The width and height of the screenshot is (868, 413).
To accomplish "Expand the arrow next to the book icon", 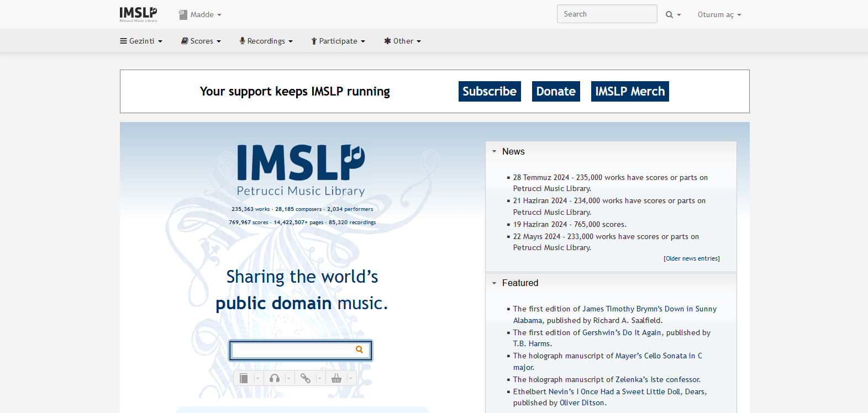I will point(257,378).
